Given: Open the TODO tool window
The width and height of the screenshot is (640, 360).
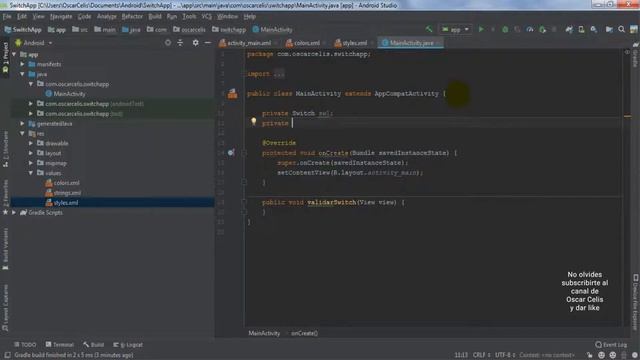Looking at the screenshot, I should (25, 345).
